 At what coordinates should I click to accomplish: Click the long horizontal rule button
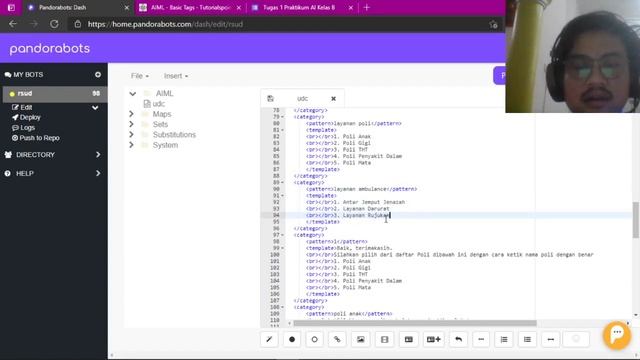551,339
